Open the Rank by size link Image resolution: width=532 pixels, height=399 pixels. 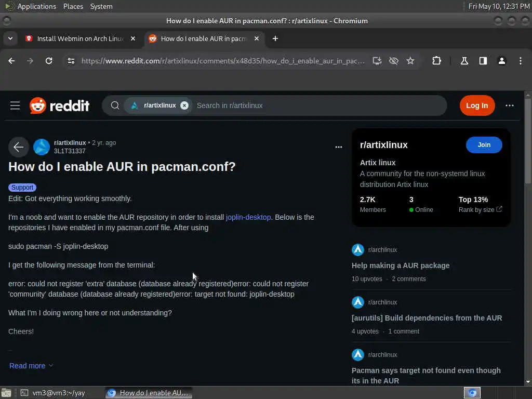pos(480,210)
